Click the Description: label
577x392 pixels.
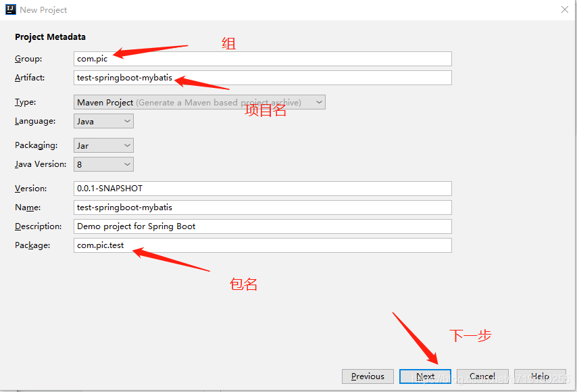click(x=39, y=226)
